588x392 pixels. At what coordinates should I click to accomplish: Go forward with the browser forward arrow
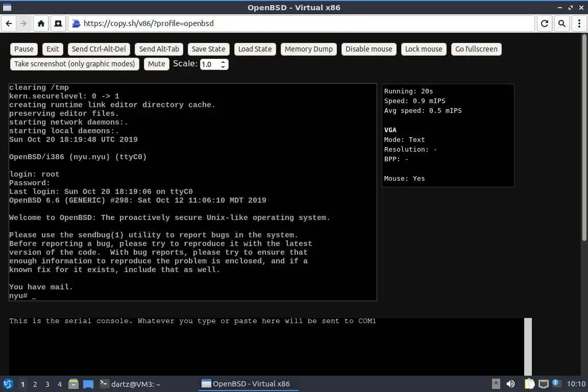coord(23,23)
